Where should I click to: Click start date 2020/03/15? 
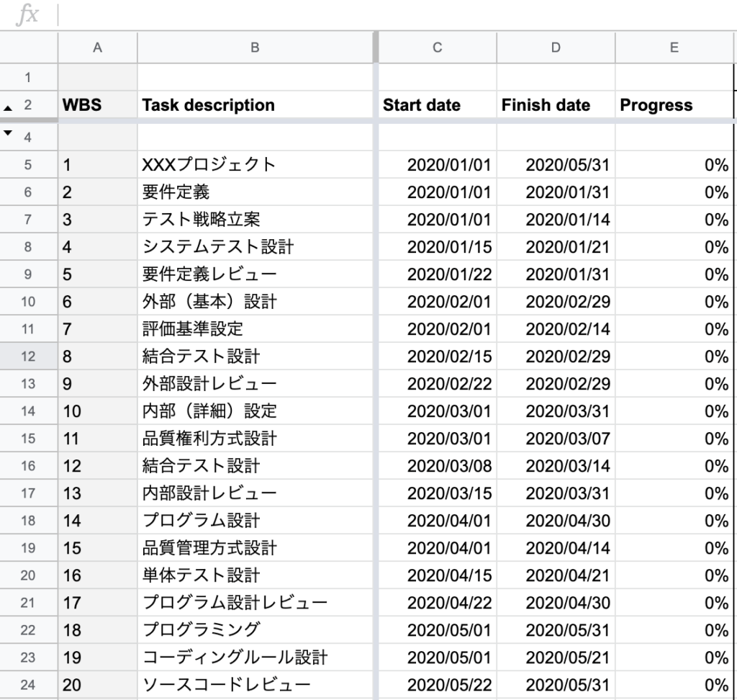[437, 493]
